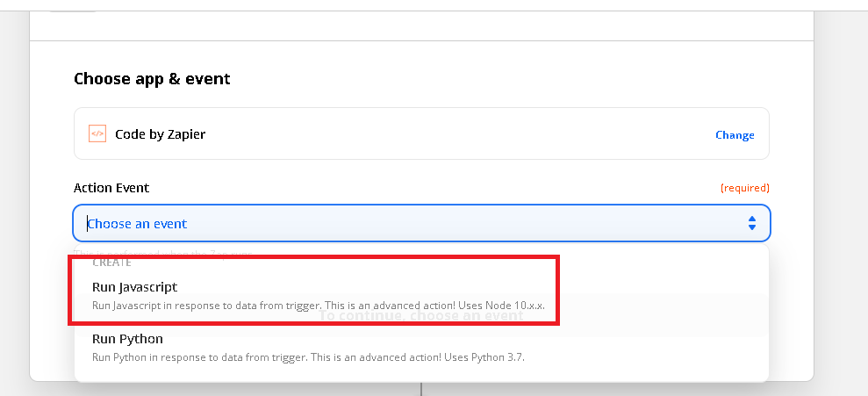The image size is (868, 396).
Task: Click the up-down arrows in the event field
Action: coord(751,224)
